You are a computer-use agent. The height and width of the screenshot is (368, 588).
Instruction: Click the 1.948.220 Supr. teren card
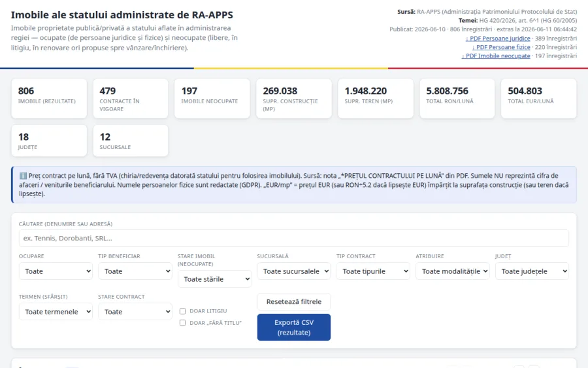pyautogui.click(x=376, y=98)
